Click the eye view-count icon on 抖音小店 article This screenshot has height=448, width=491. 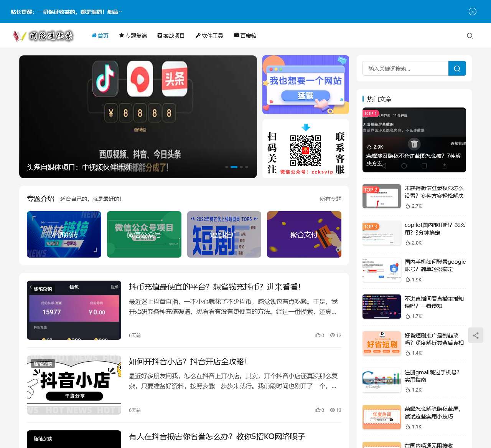coord(332,410)
